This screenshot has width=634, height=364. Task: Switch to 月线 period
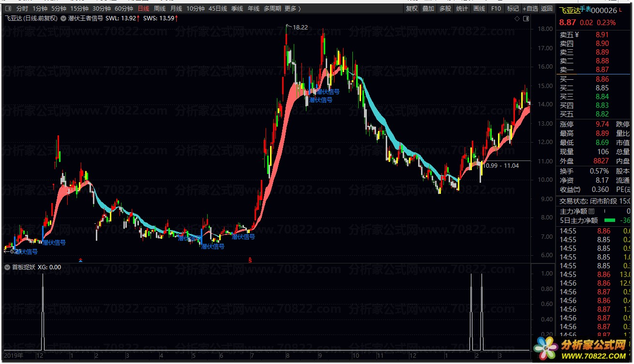point(176,8)
